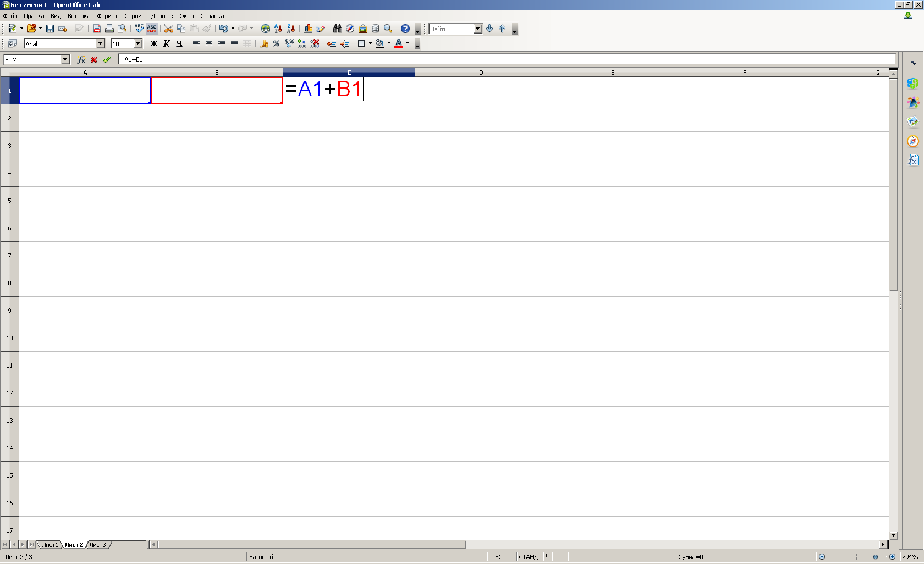The height and width of the screenshot is (564, 924).
Task: Open the Styles and Formatting icon
Action: 13,43
